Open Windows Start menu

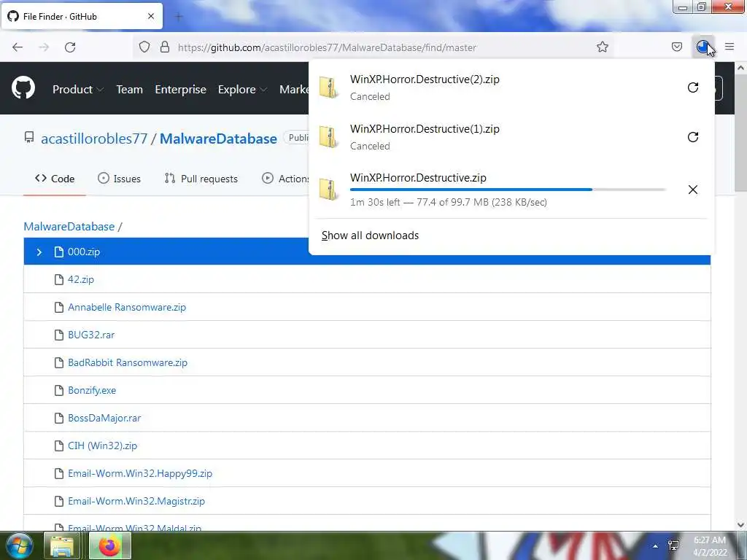point(20,545)
